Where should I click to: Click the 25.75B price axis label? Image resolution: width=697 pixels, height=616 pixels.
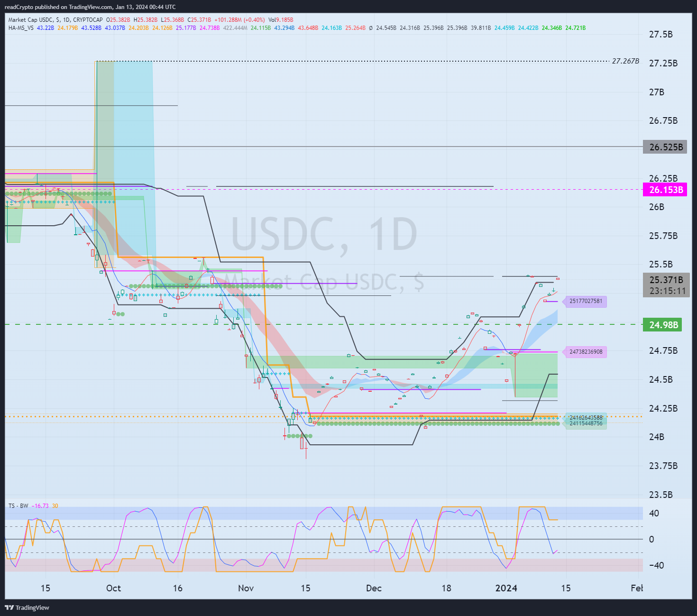(663, 236)
